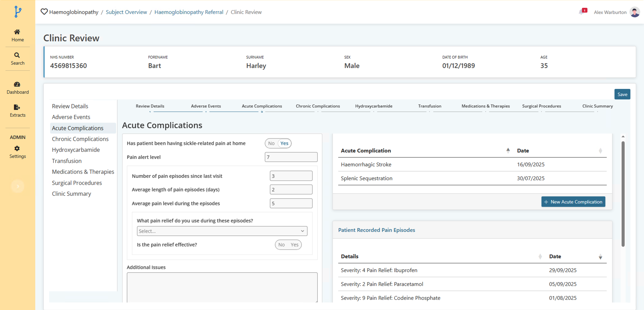
Task: Add a New Acute Complication
Action: pos(573,202)
